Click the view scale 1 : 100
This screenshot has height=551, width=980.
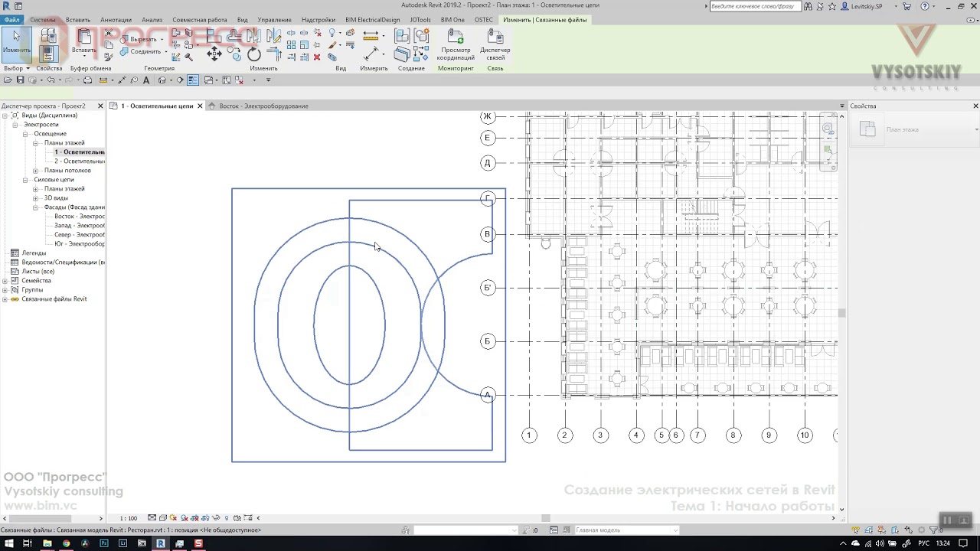click(x=129, y=518)
